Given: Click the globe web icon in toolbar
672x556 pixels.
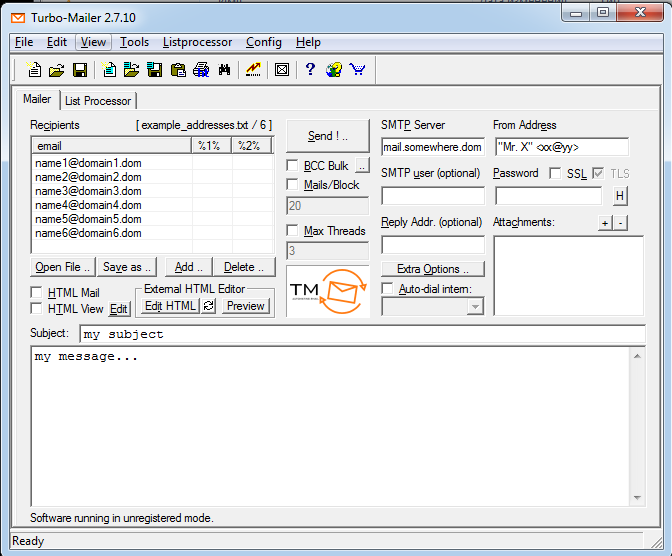Looking at the screenshot, I should [334, 70].
